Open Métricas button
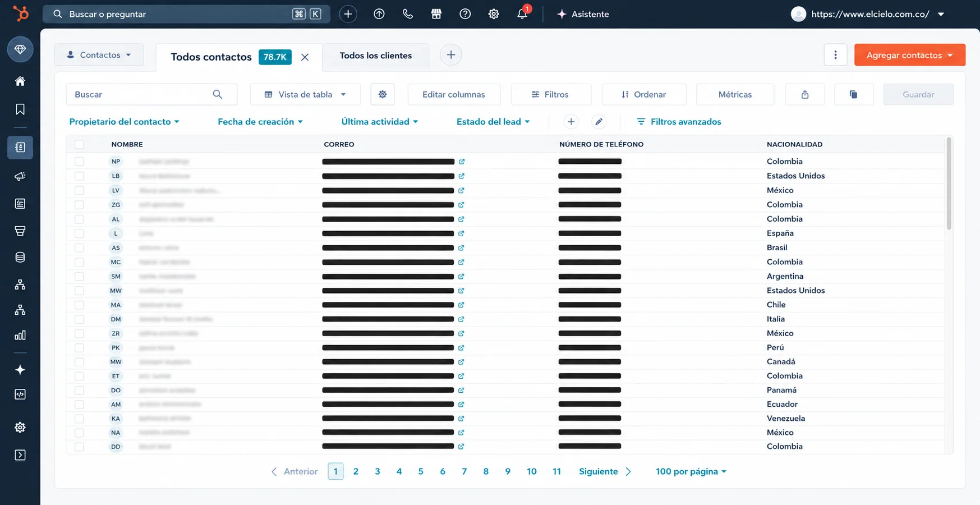This screenshot has height=505, width=980. click(x=735, y=94)
